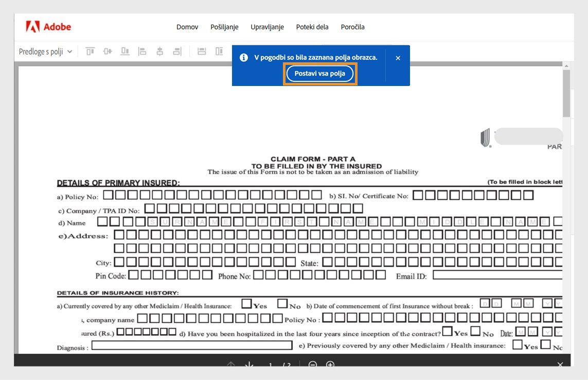Align selected fields to bottom edge
This screenshot has height=380, width=588.
point(125,51)
